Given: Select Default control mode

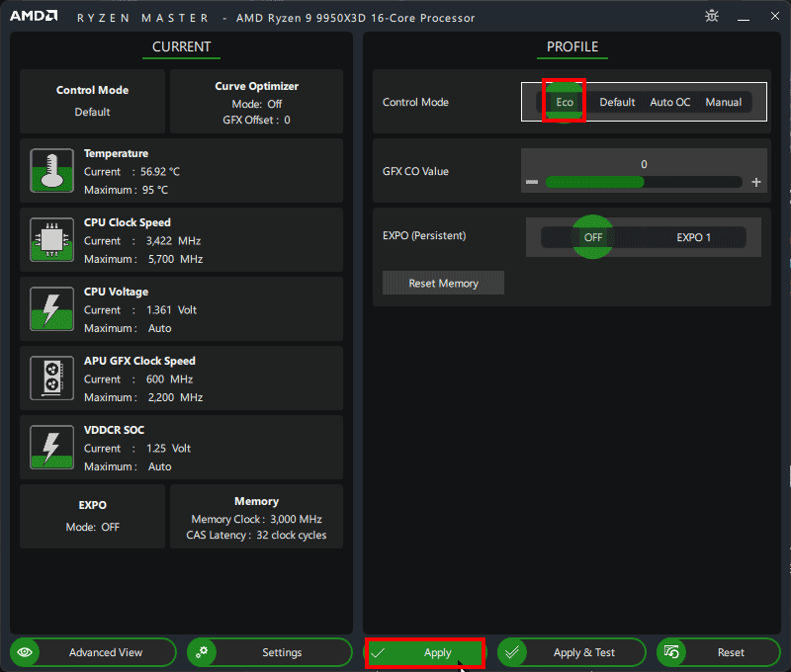Looking at the screenshot, I should [x=617, y=102].
